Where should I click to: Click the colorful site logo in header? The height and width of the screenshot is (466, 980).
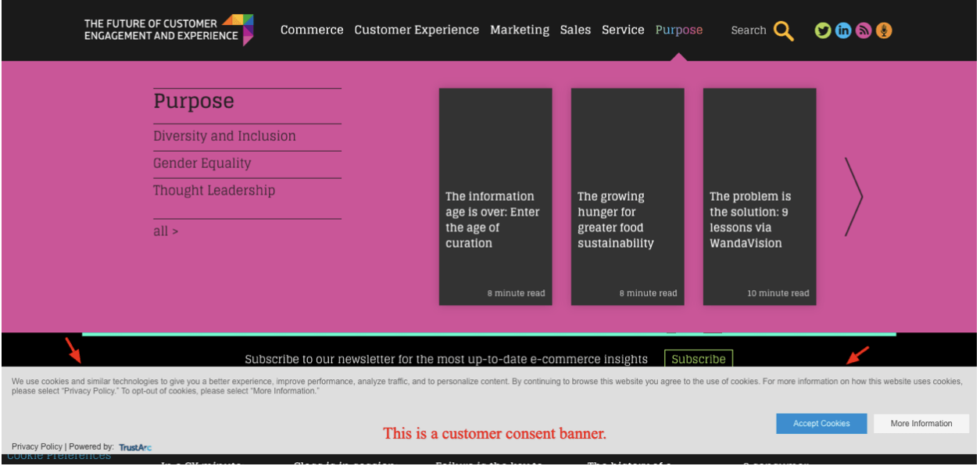pos(237,29)
